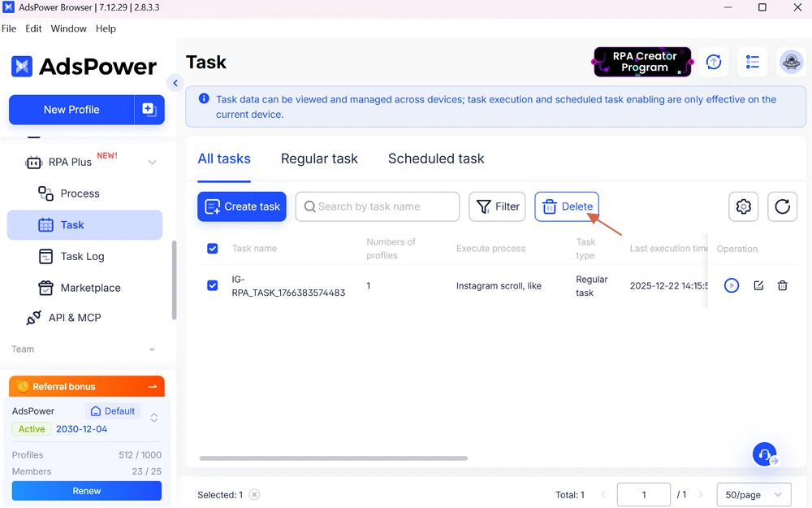The width and height of the screenshot is (812, 508).
Task: Uncheck the select-all tasks checkbox
Action: (x=212, y=249)
